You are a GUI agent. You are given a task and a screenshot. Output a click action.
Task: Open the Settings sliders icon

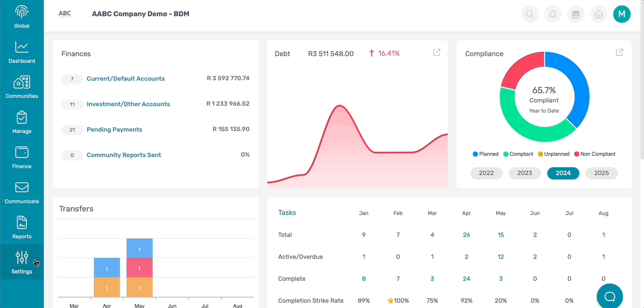(x=22, y=258)
